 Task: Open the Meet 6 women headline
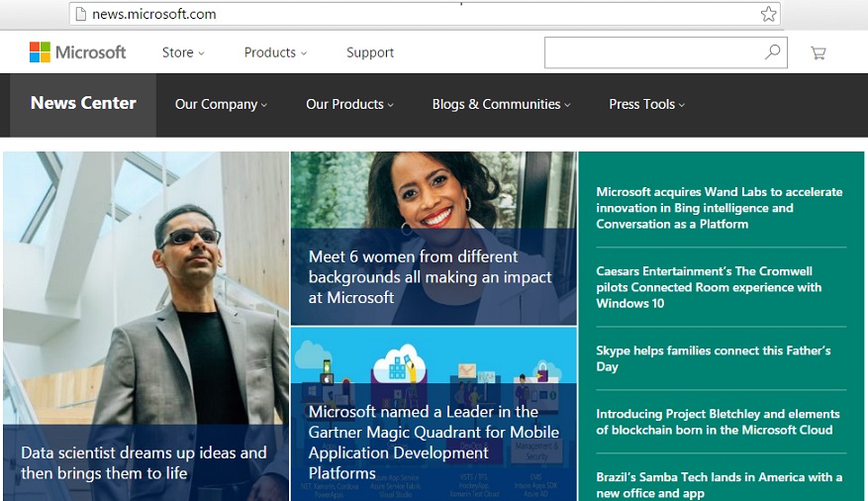click(x=431, y=277)
